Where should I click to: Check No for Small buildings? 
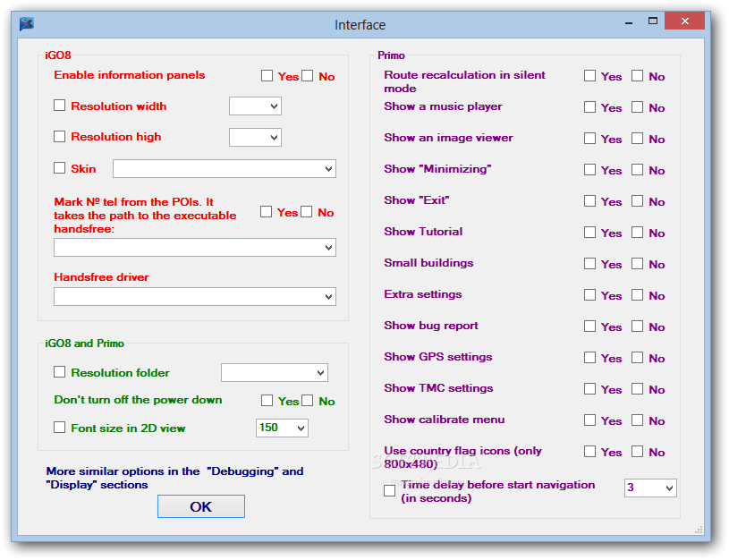pyautogui.click(x=638, y=264)
